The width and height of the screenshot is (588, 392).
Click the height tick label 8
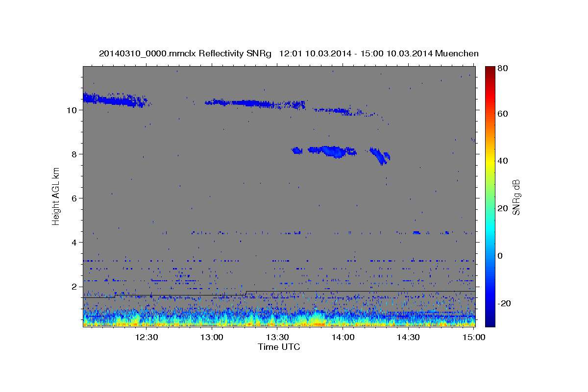[74, 154]
